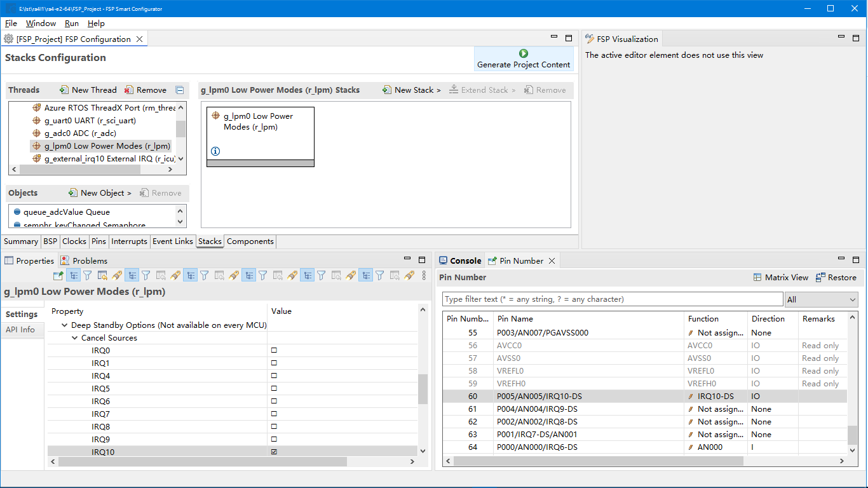
Task: Minimize the Properties panel
Action: pyautogui.click(x=408, y=259)
